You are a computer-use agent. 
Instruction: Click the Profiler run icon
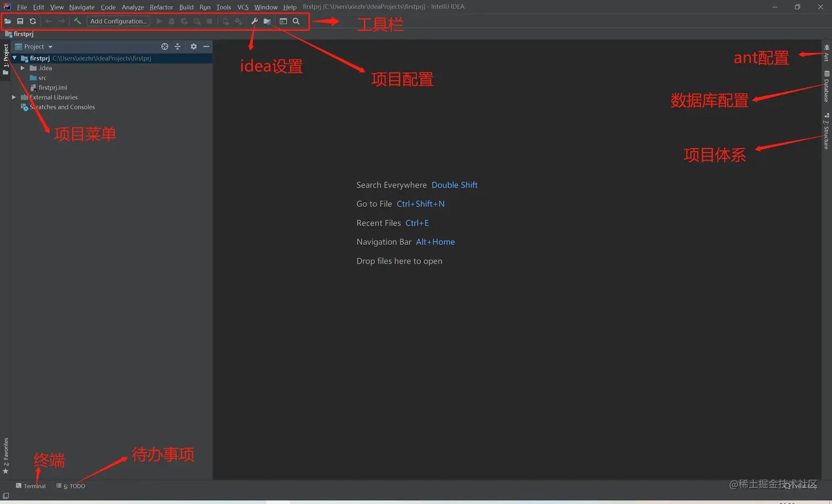pyautogui.click(x=197, y=21)
